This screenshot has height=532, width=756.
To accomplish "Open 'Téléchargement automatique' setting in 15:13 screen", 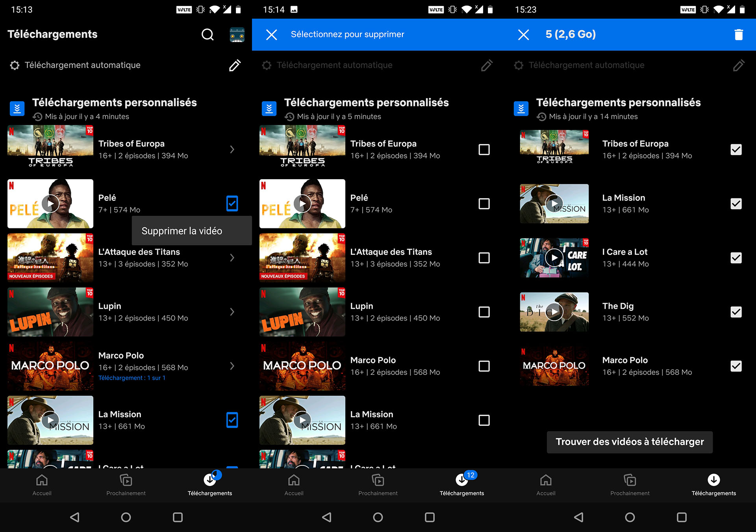I will click(x=83, y=65).
